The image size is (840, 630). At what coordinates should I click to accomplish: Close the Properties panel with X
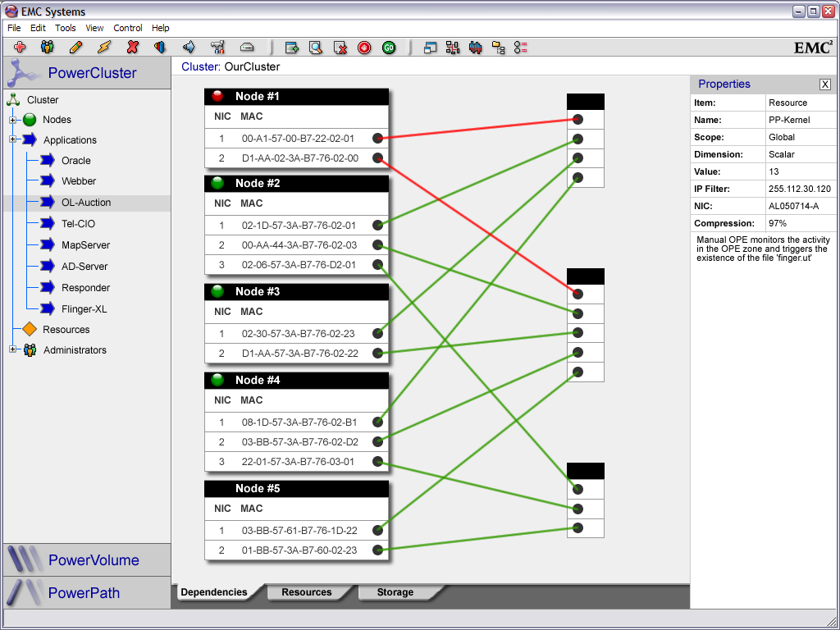tap(825, 84)
